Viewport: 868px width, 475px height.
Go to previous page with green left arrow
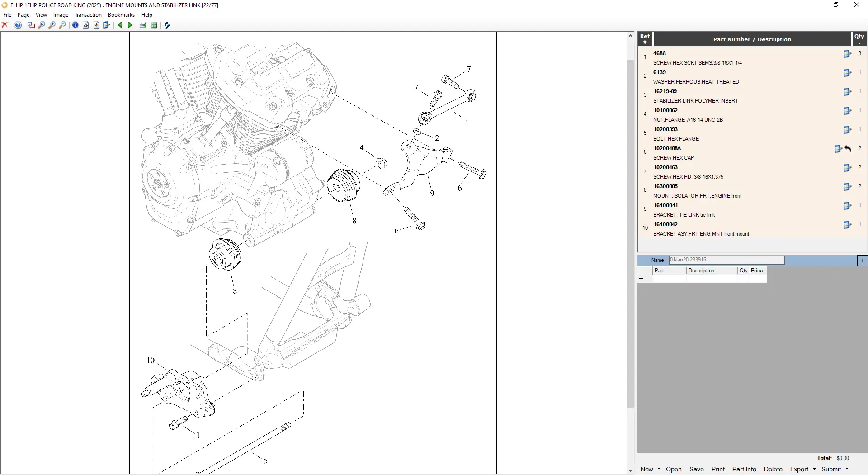120,25
